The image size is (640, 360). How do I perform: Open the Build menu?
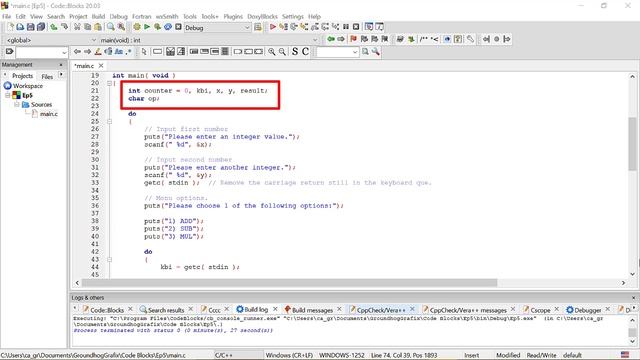coord(98,16)
